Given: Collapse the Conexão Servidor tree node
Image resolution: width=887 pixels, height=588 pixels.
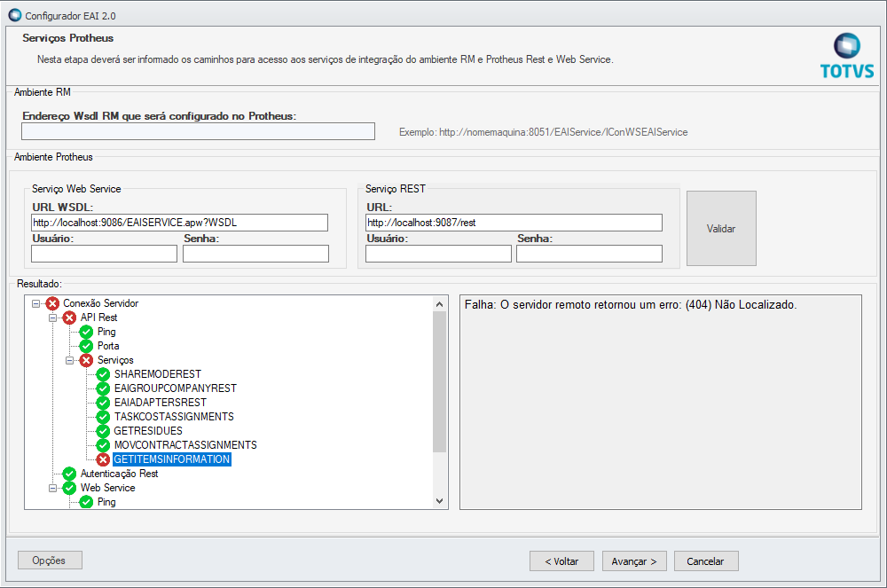Looking at the screenshot, I should (35, 303).
